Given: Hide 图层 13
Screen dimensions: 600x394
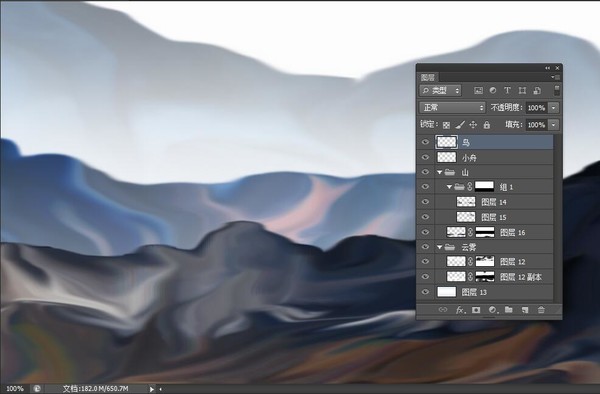Looking at the screenshot, I should coord(425,292).
